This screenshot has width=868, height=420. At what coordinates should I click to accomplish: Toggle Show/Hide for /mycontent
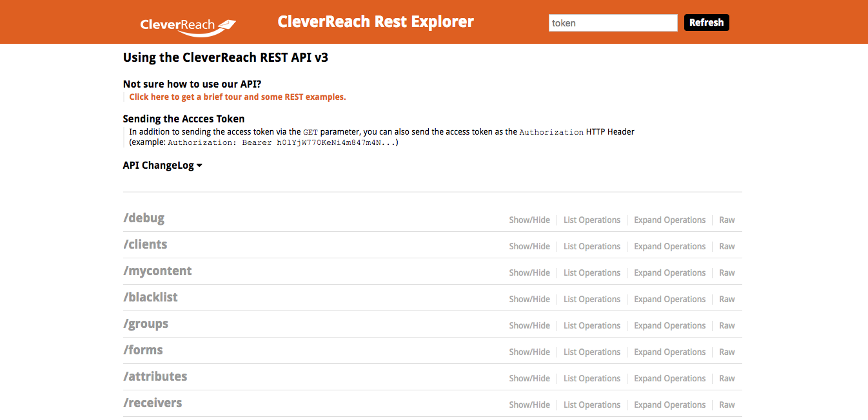[529, 272]
